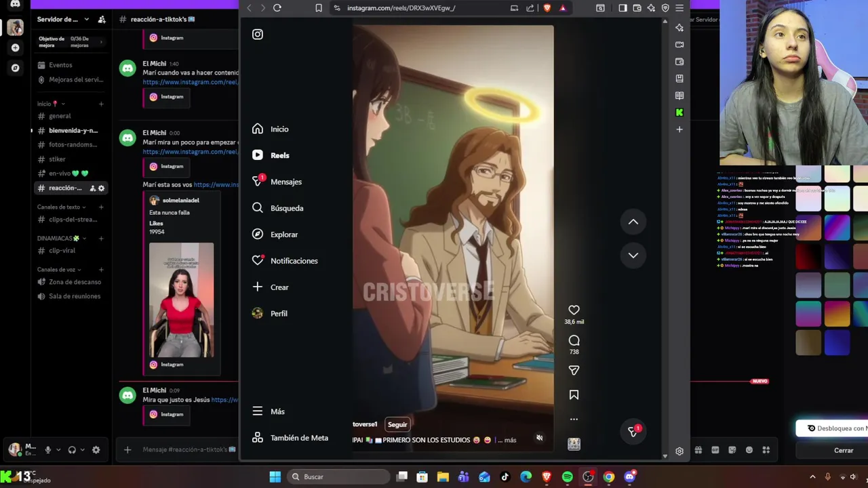Bookmark this page in browser toolbar
Viewport: 868px width, 488px height.
point(319,8)
